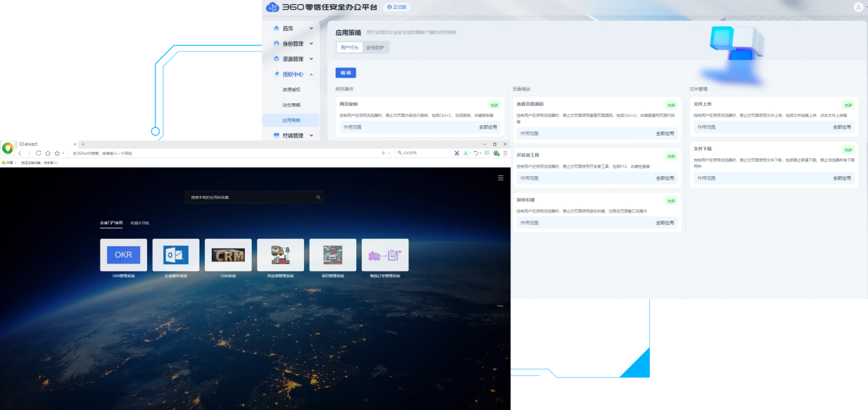Click the 360 browser logo icon
The width and height of the screenshot is (868, 410).
click(8, 148)
